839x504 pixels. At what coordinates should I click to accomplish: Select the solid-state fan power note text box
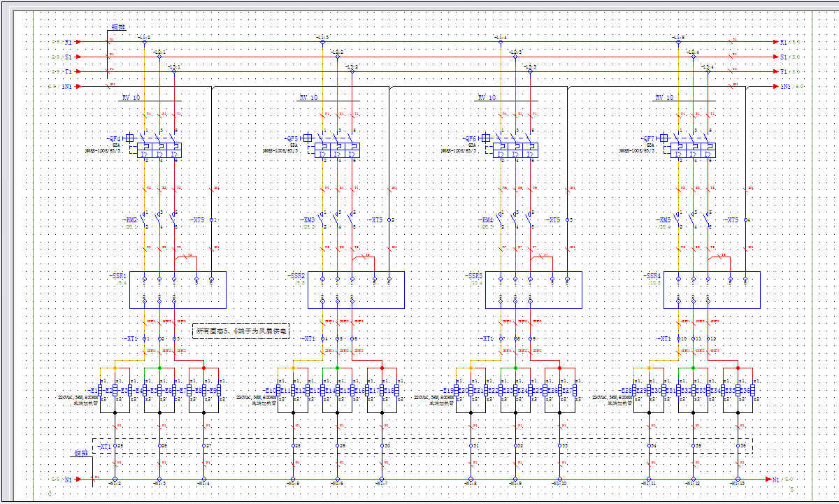tap(241, 331)
